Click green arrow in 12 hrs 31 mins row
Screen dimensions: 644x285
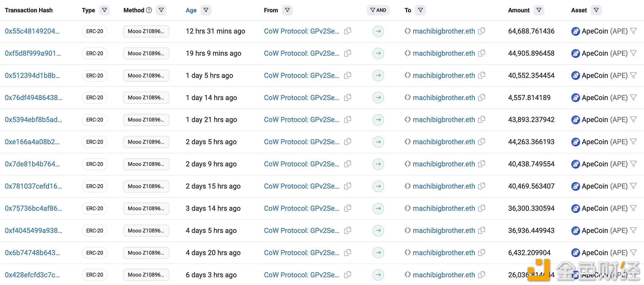tap(378, 31)
